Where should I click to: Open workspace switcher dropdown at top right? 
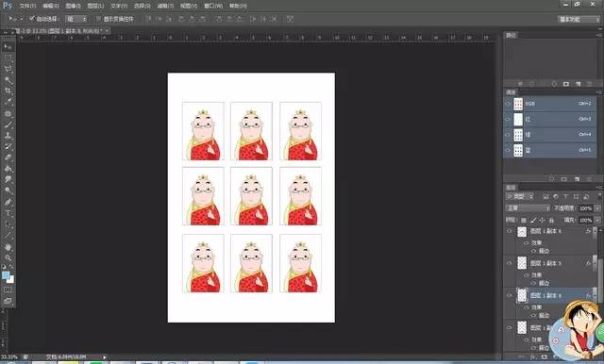579,19
